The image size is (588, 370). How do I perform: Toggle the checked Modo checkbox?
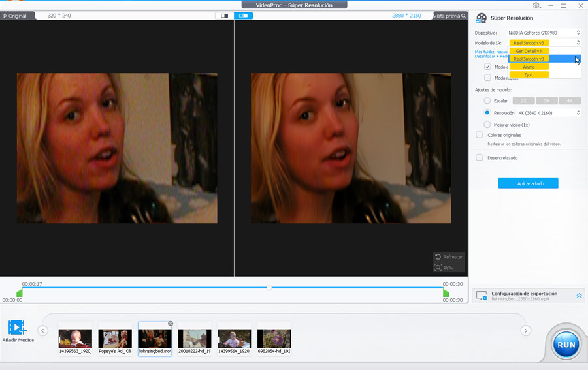pyautogui.click(x=487, y=67)
